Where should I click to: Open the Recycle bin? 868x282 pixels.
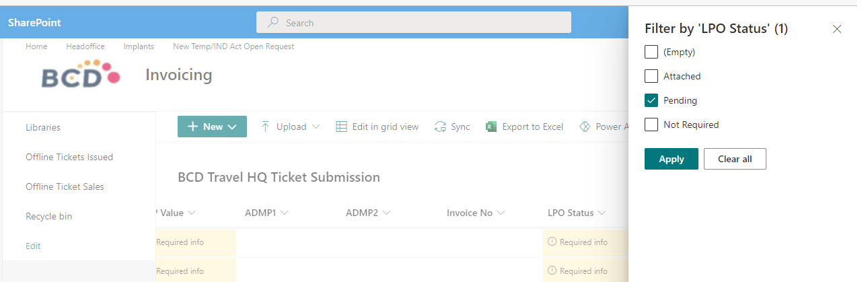coord(48,216)
